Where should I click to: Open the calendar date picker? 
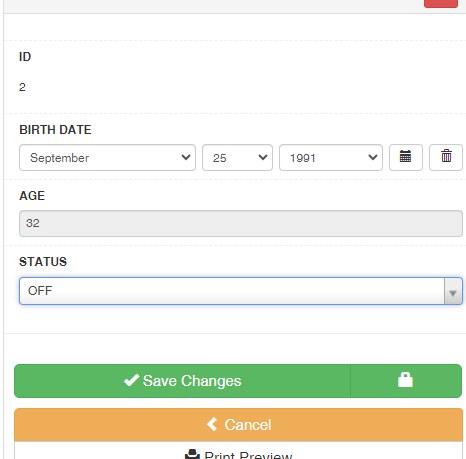[x=406, y=157]
